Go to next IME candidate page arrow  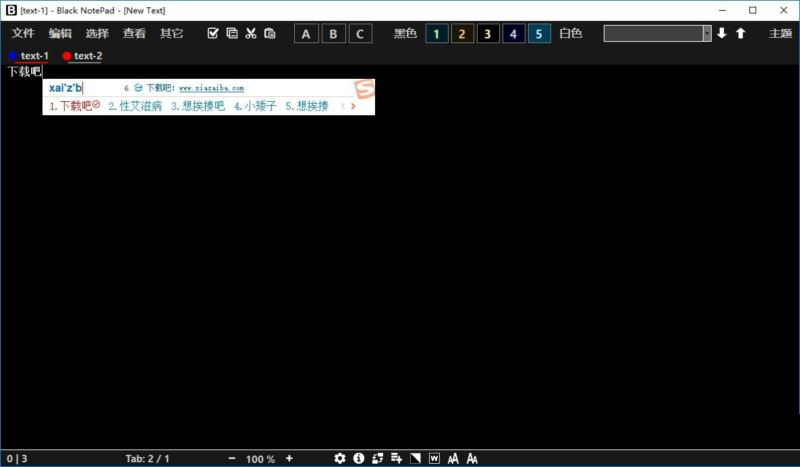(353, 106)
